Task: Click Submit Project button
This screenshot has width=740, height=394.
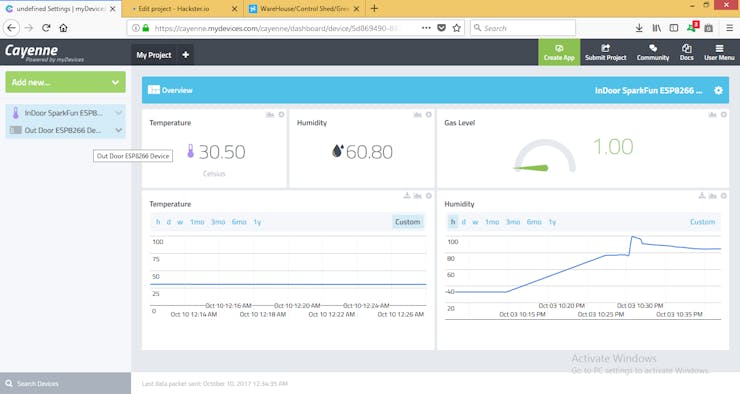Action: (x=605, y=52)
